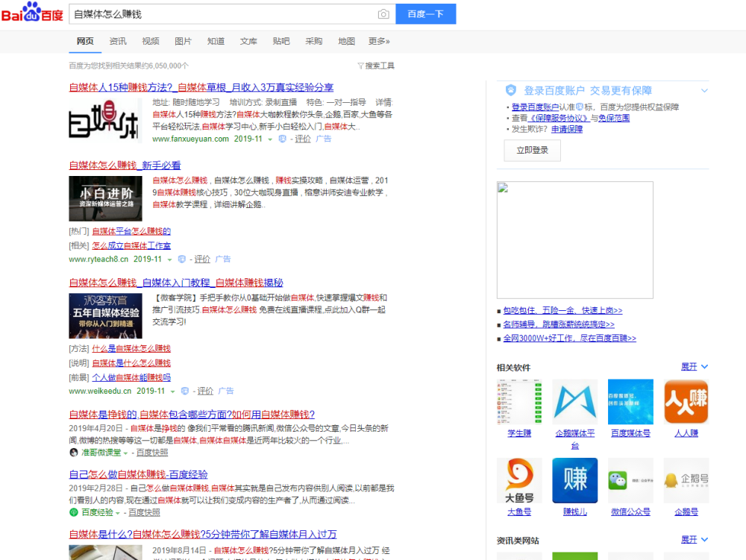746x560 pixels.
Task: Open 企鹅号 app icon
Action: 686,480
